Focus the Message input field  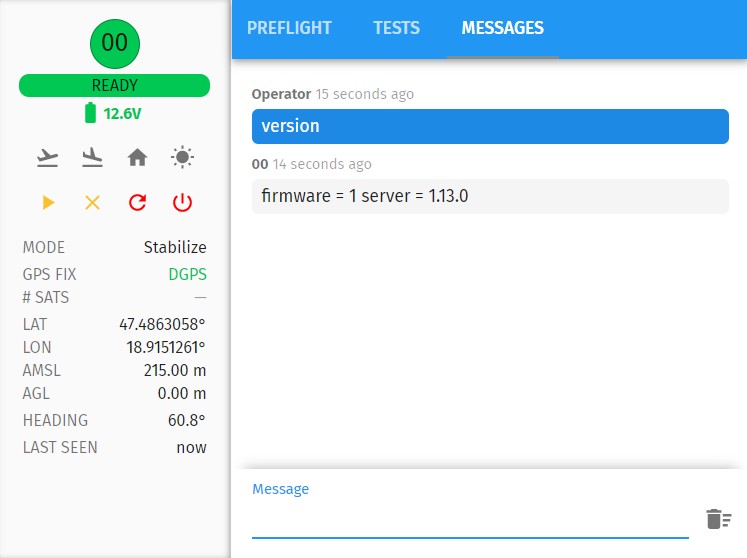pyautogui.click(x=470, y=519)
